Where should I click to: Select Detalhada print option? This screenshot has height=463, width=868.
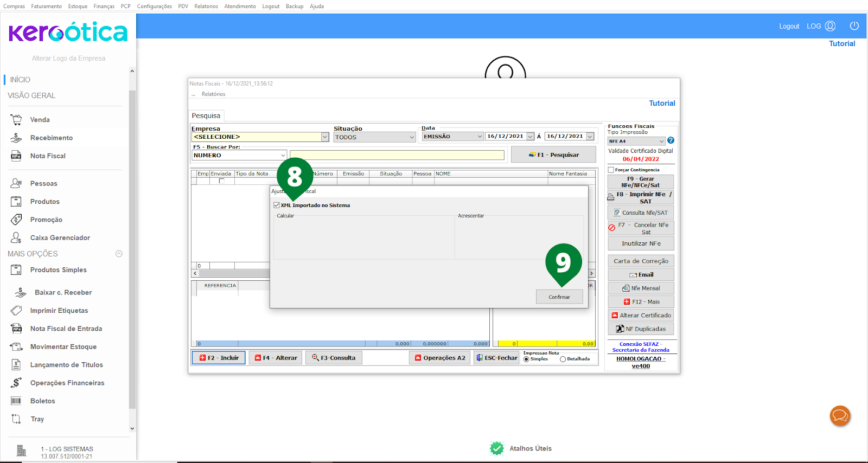(x=563, y=359)
